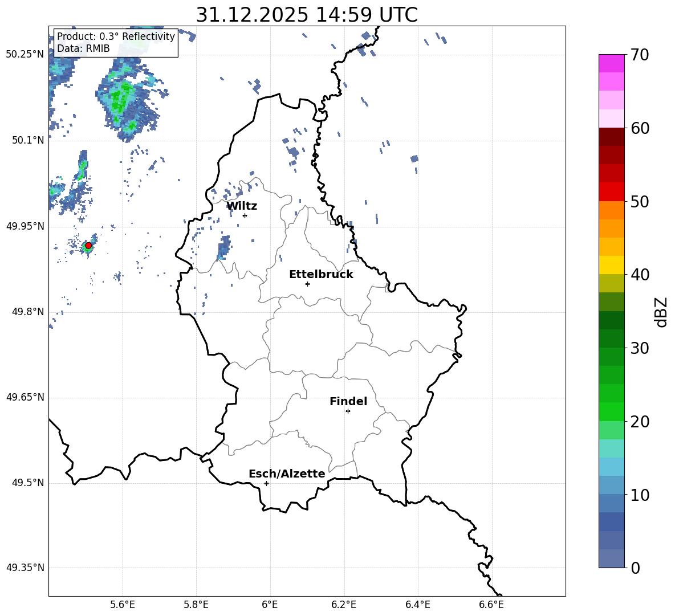Screen dimensions: 675x616
Task: Click the 50.25°N latitude label
Action: (x=25, y=55)
